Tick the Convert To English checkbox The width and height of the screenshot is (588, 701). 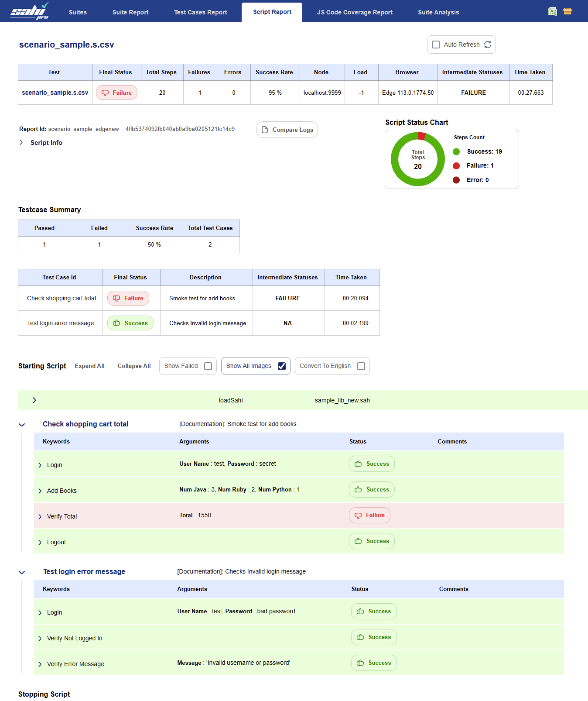click(361, 366)
